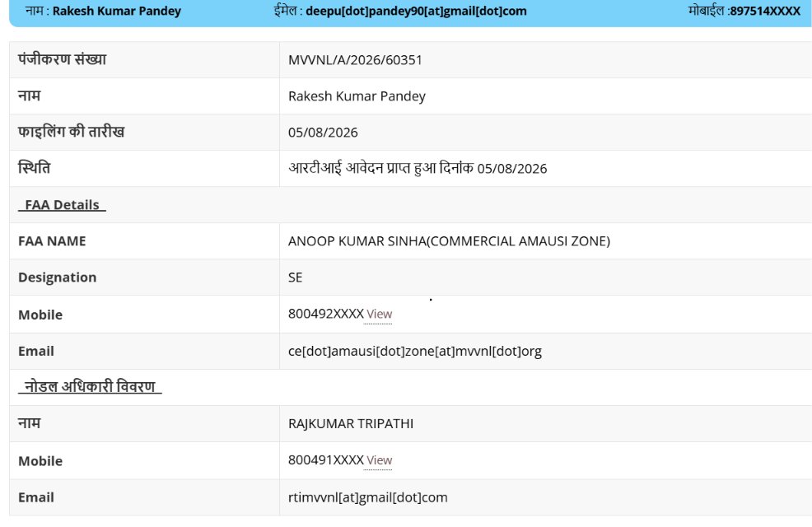Click the FAA Details section heading
The width and height of the screenshot is (812, 527).
click(62, 205)
